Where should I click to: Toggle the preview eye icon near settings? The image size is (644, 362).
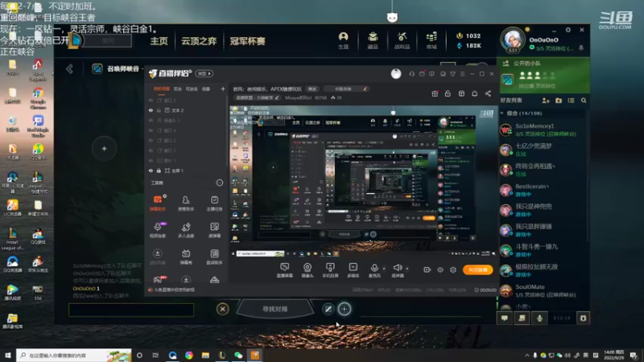pyautogui.click(x=440, y=269)
